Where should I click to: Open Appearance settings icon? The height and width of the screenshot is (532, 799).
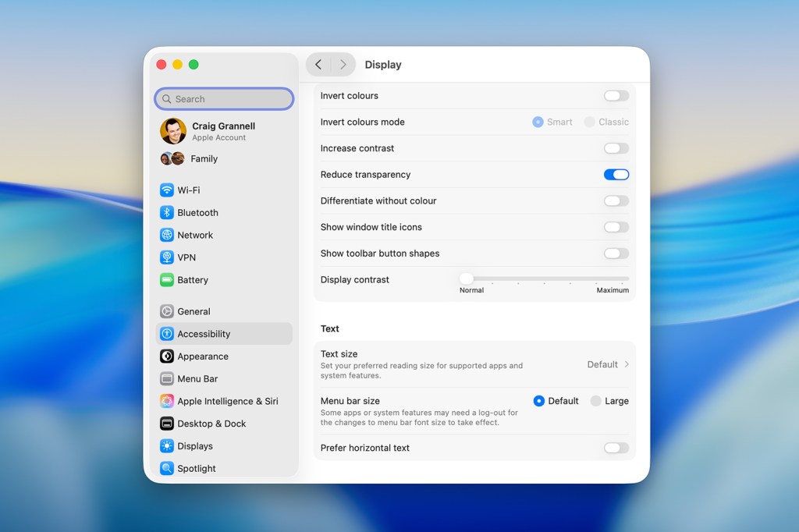[166, 356]
